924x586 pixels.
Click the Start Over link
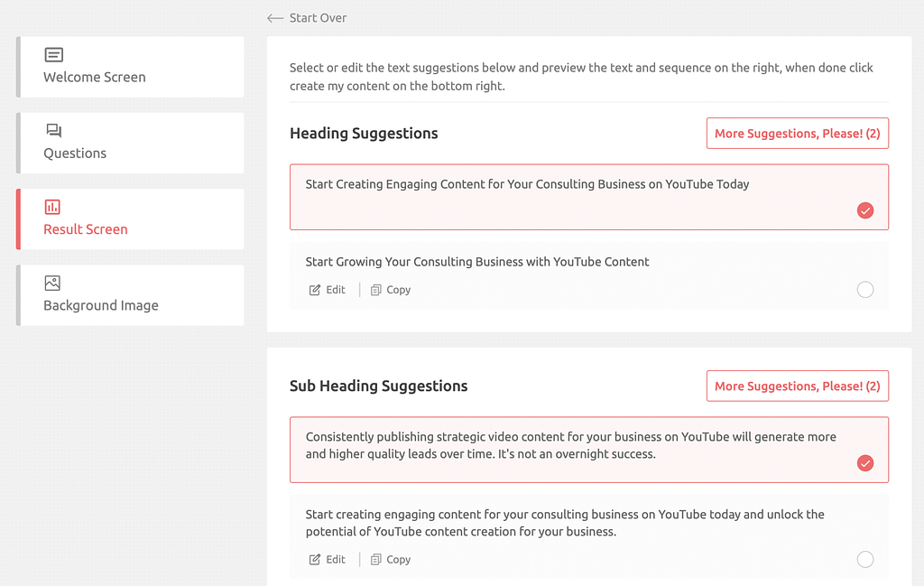tap(318, 18)
